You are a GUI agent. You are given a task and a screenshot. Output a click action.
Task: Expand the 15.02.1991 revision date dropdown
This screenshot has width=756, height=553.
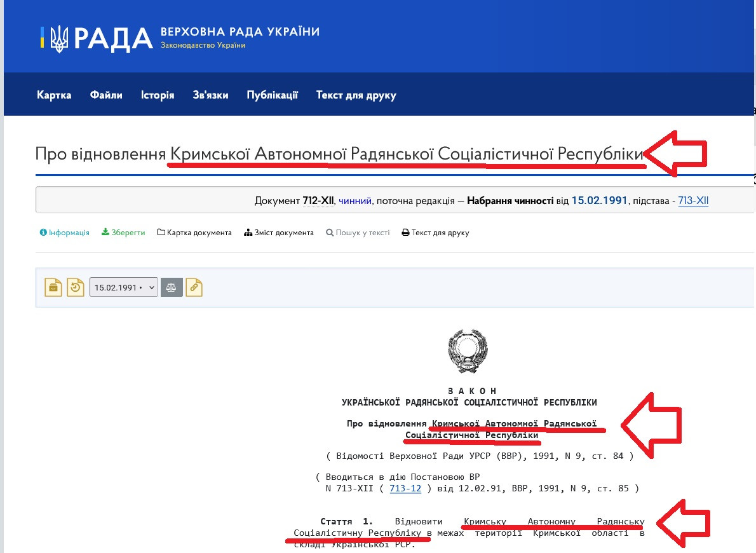tap(123, 287)
